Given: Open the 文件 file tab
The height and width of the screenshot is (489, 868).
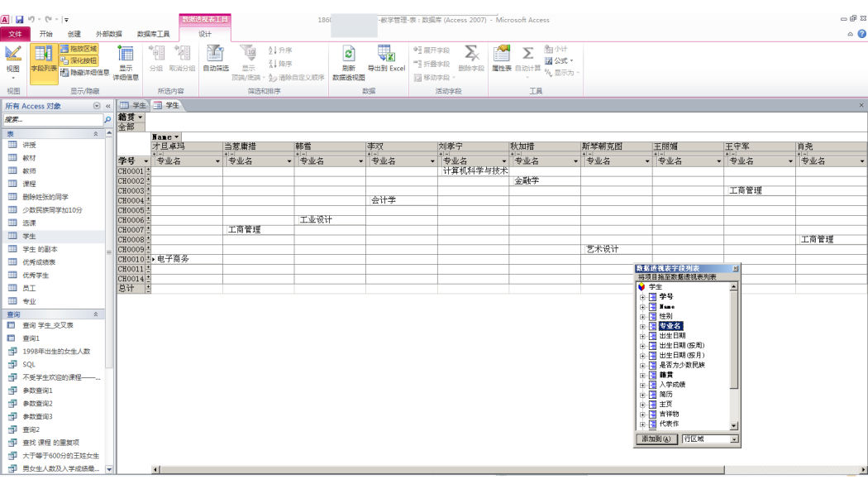Looking at the screenshot, I should [x=15, y=34].
